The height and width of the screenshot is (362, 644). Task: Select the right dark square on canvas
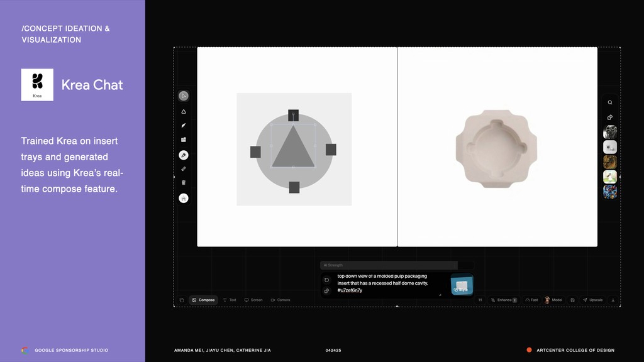pos(331,150)
